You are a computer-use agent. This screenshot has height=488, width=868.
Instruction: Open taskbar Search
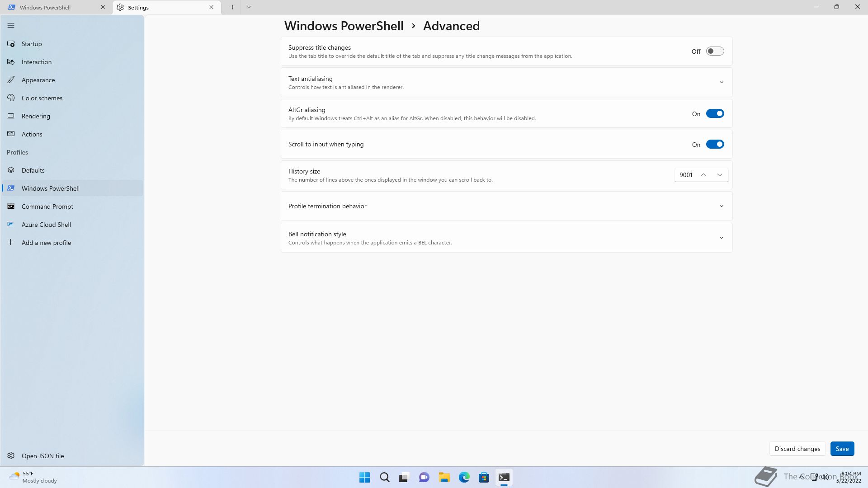tap(385, 478)
